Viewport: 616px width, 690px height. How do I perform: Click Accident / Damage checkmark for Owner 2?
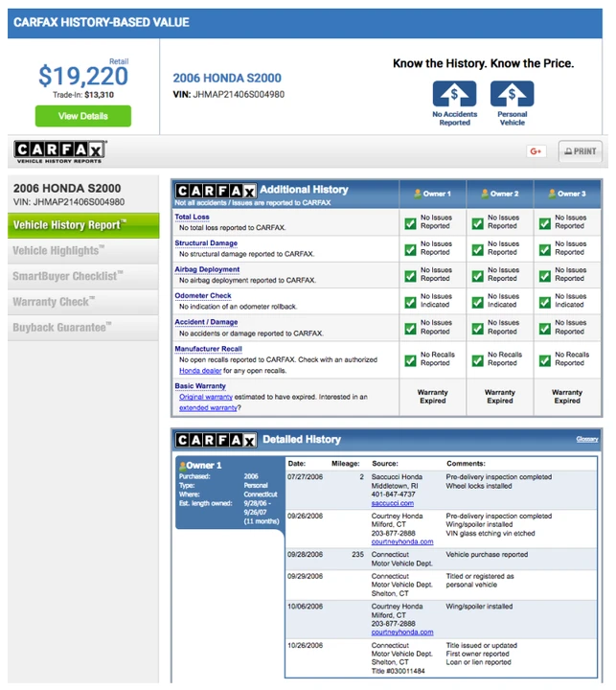click(478, 329)
